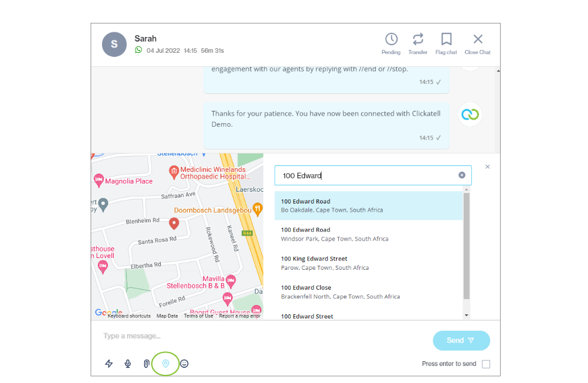Attach a file with paperclip icon

147,364
